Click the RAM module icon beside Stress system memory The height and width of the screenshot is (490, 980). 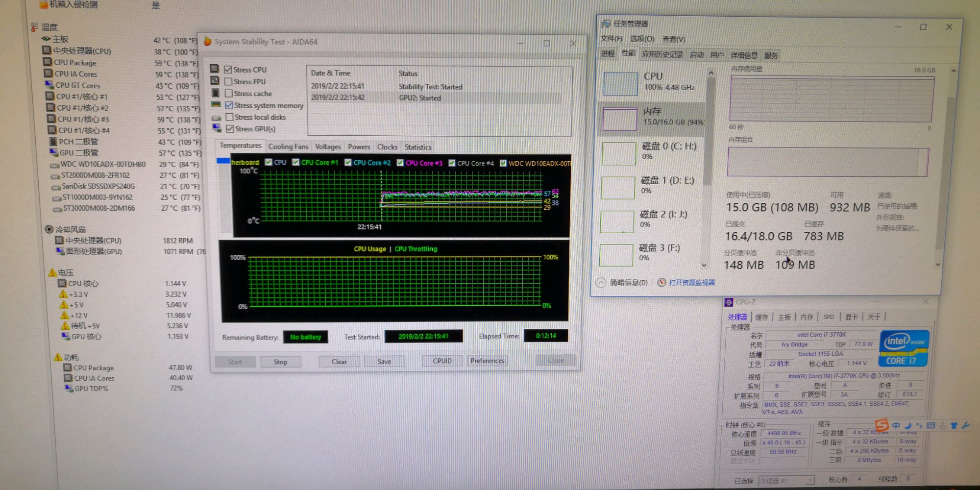(216, 104)
